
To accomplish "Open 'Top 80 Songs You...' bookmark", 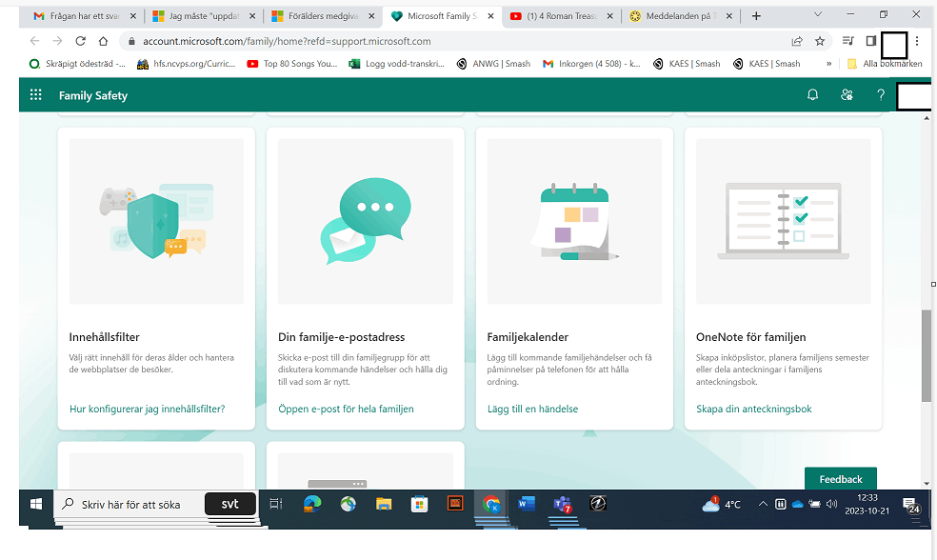I will pyautogui.click(x=292, y=64).
